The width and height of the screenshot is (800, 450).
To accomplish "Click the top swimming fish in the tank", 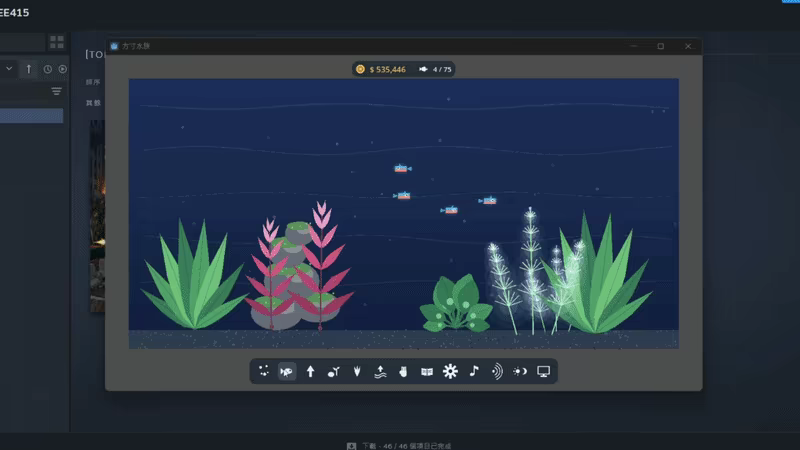I will point(403,168).
